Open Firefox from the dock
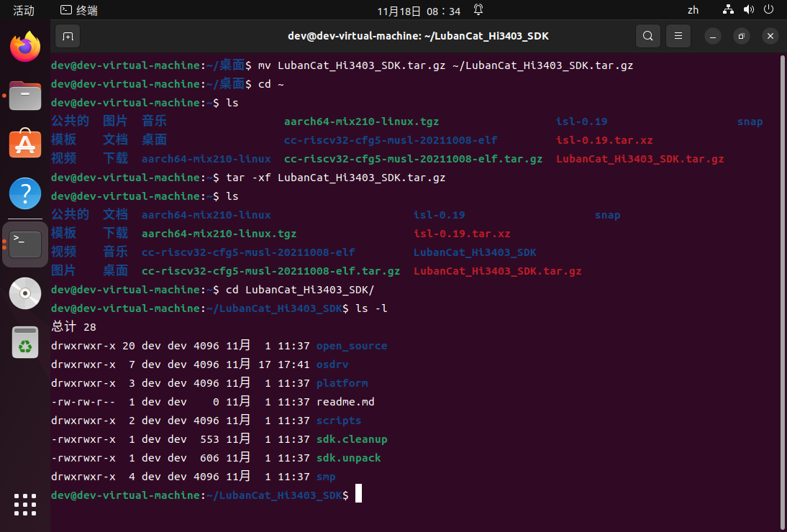This screenshot has width=787, height=532. pos(24,46)
